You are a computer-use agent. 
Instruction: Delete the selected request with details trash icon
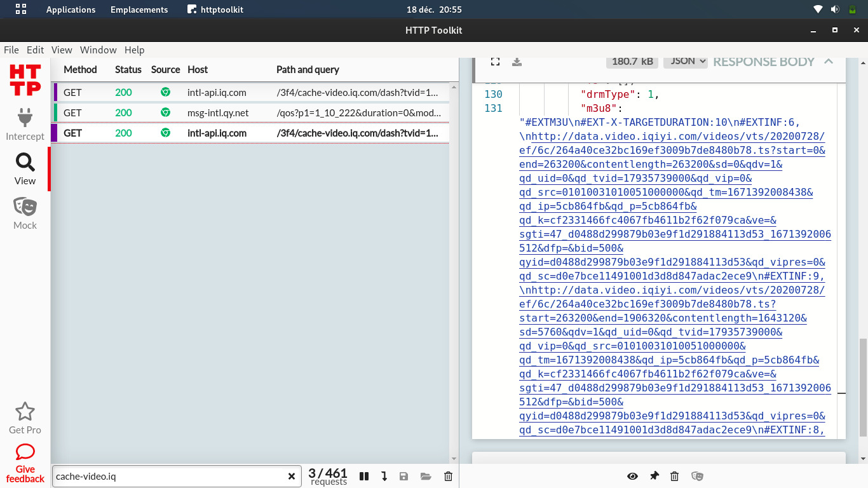675,476
